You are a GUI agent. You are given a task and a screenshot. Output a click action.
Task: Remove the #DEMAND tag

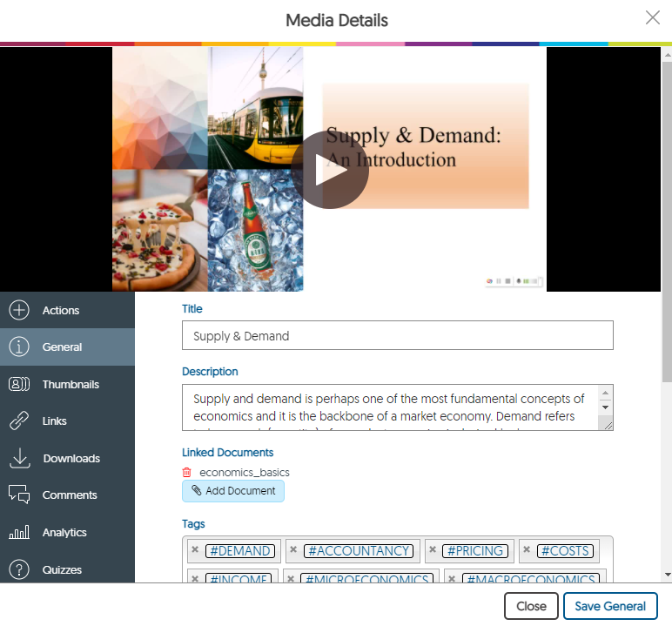tap(195, 549)
